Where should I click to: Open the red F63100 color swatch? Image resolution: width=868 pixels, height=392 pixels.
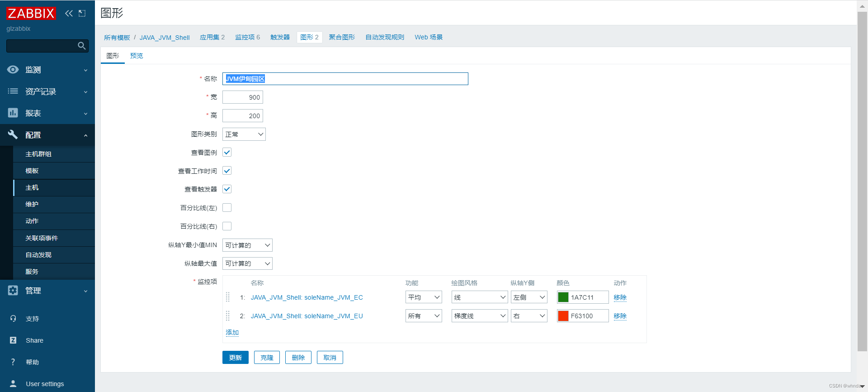tap(563, 316)
